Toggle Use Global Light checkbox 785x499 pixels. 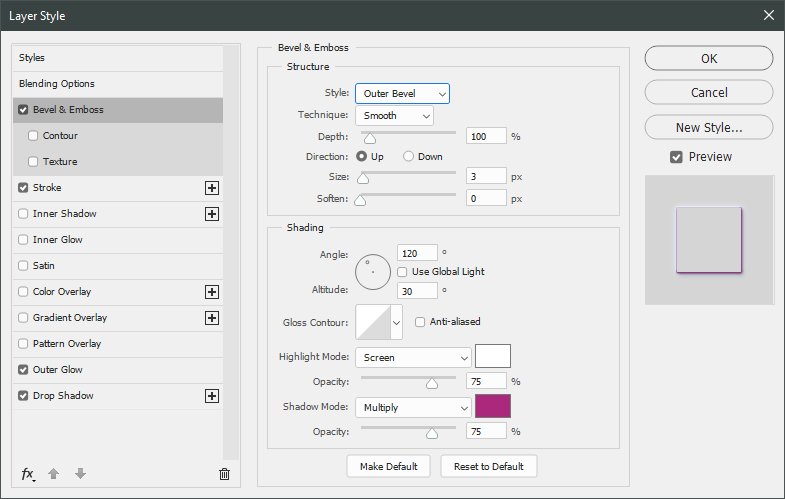click(x=403, y=272)
